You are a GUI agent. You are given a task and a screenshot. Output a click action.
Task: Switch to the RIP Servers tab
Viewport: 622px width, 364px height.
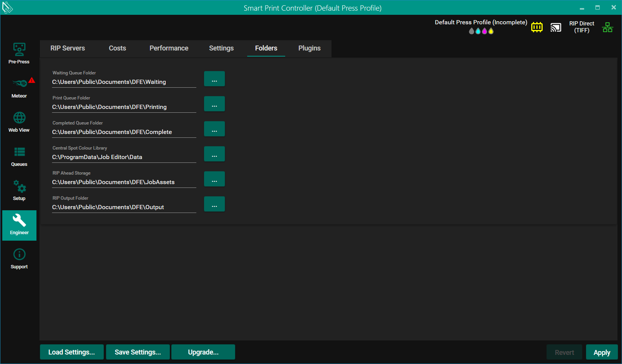click(x=68, y=48)
